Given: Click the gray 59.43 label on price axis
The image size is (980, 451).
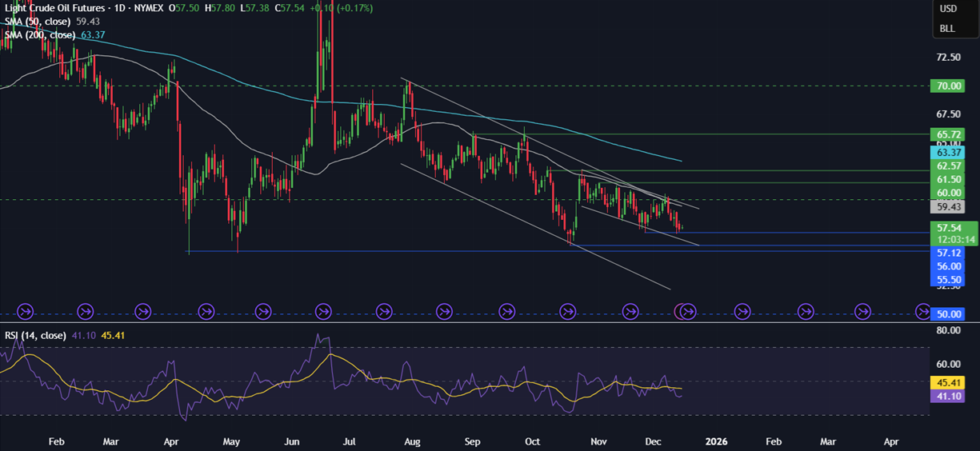Looking at the screenshot, I should point(947,207).
